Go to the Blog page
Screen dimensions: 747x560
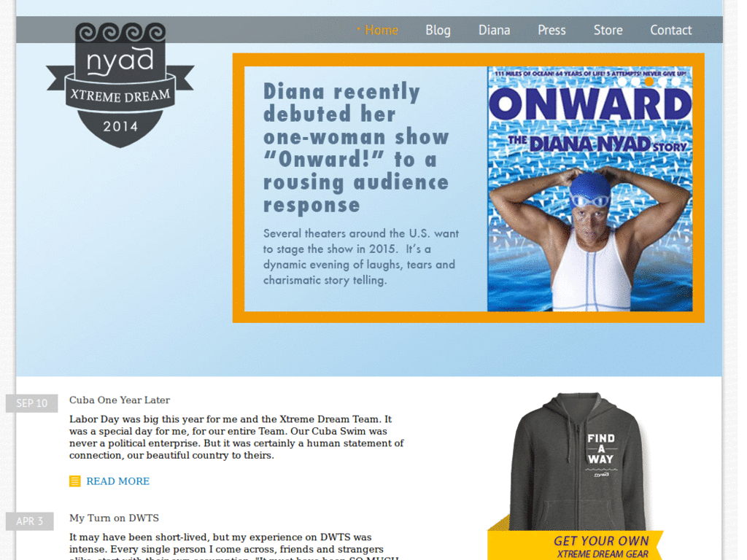(x=438, y=30)
